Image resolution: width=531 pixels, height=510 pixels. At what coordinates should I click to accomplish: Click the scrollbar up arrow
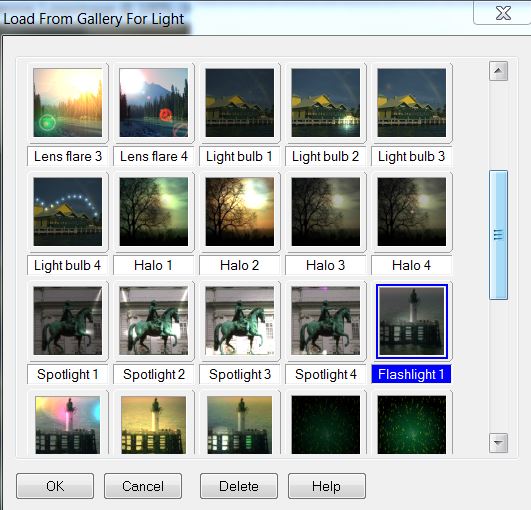(x=498, y=71)
